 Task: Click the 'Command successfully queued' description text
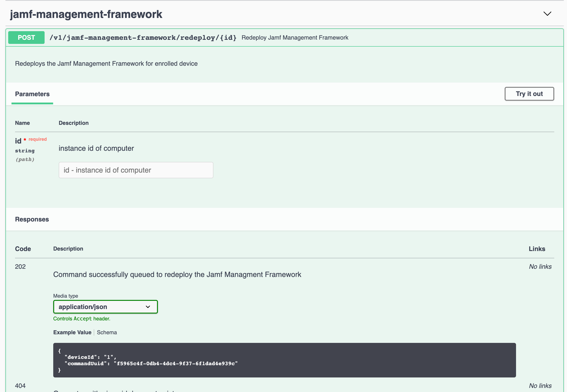point(177,275)
